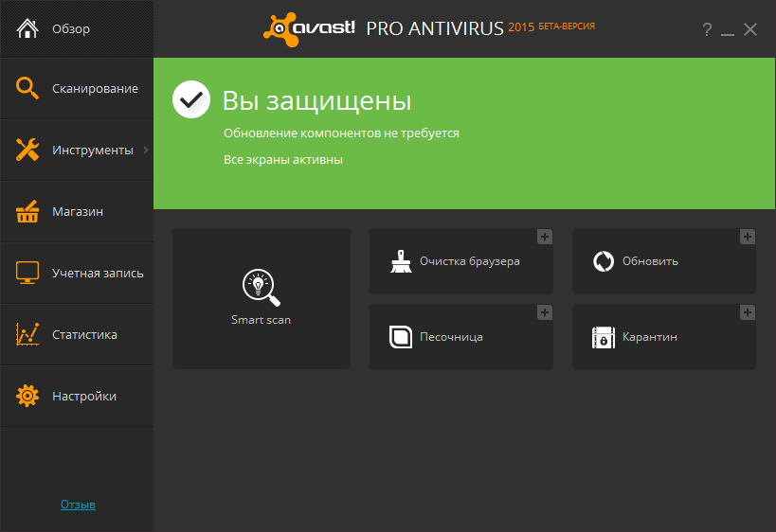Image resolution: width=776 pixels, height=532 pixels.
Task: Click the magnifier icon beside Сканирование
Action: click(x=27, y=88)
